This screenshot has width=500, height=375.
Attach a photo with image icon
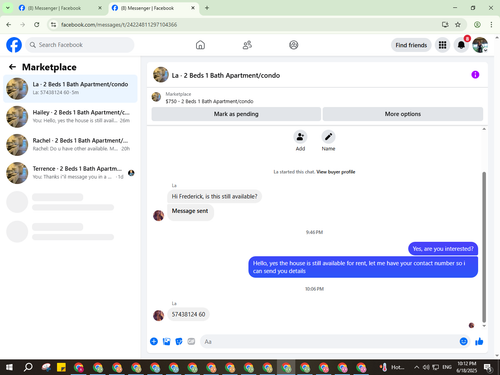166,341
